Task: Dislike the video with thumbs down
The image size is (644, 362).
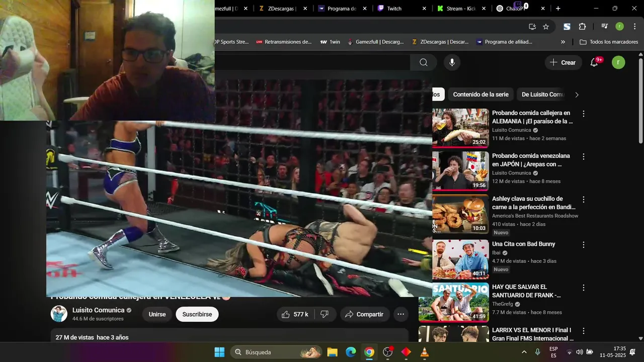Action: [x=325, y=314]
